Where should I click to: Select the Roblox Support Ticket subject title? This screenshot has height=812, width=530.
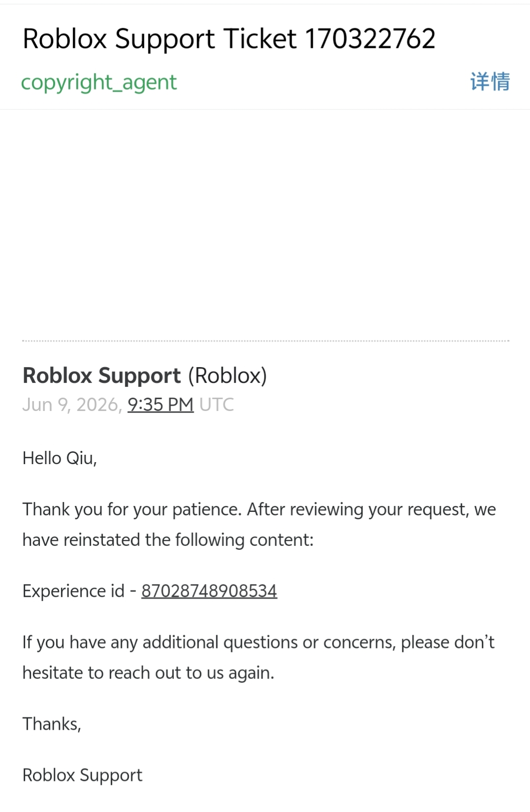pos(229,39)
